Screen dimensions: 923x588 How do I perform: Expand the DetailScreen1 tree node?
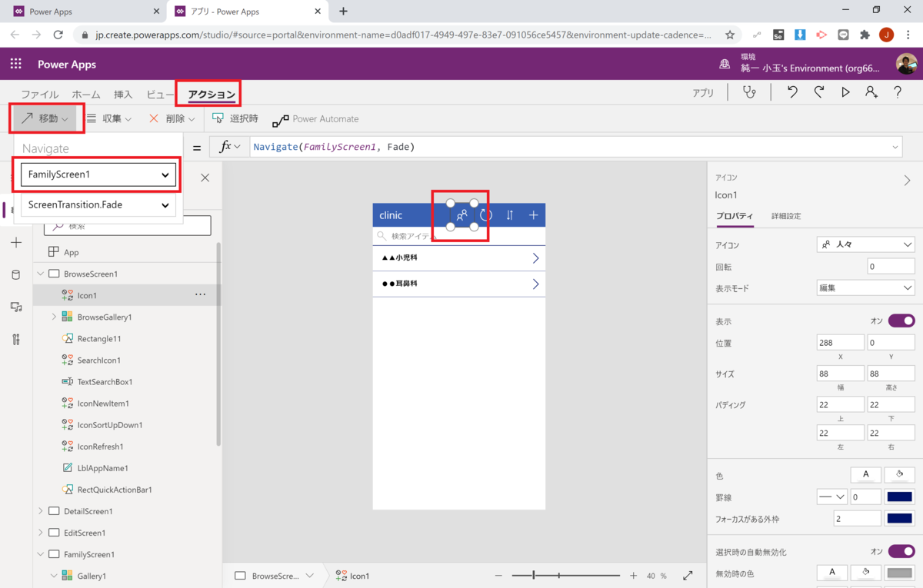(x=41, y=510)
